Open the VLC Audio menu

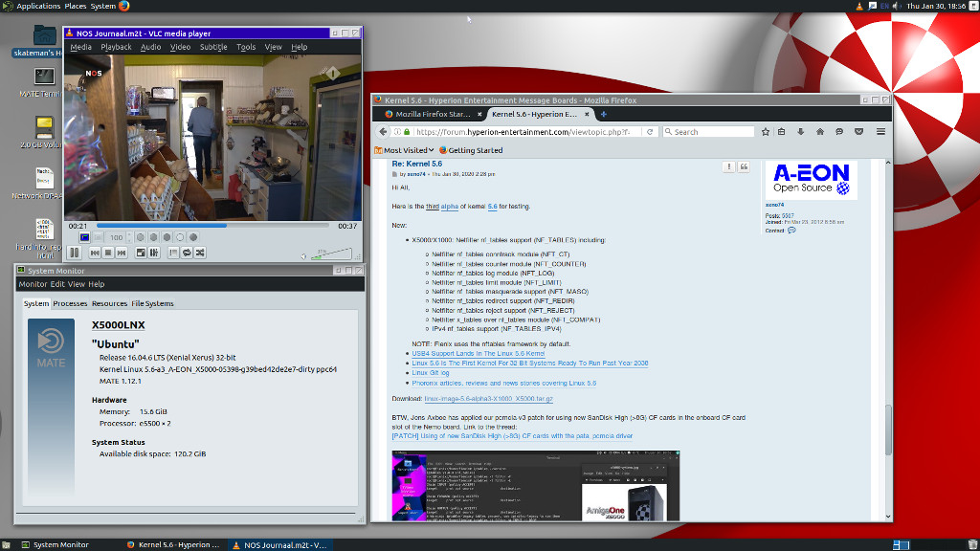[150, 47]
